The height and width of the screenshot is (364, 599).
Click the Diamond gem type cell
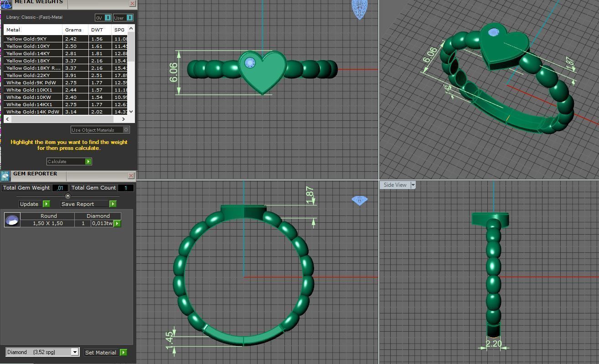98,216
